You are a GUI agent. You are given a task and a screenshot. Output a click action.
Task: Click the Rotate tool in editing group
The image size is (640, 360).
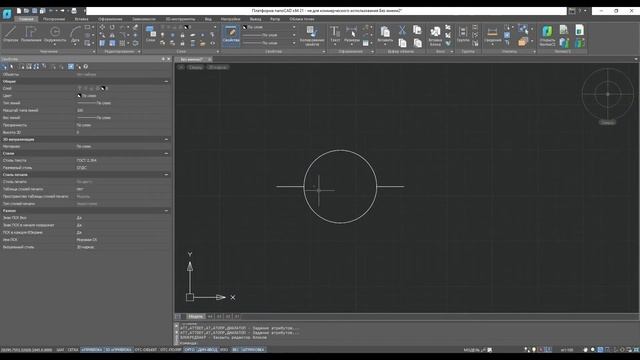(112, 27)
